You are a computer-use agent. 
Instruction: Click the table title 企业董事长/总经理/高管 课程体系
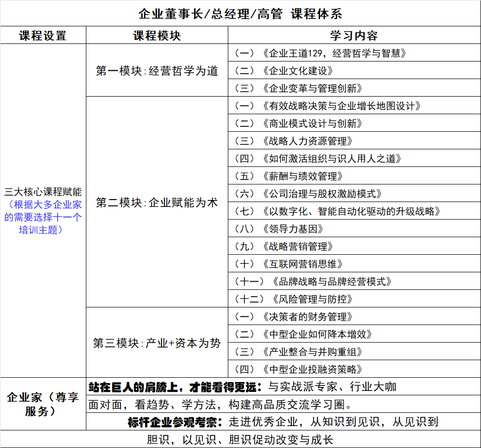pyautogui.click(x=240, y=14)
